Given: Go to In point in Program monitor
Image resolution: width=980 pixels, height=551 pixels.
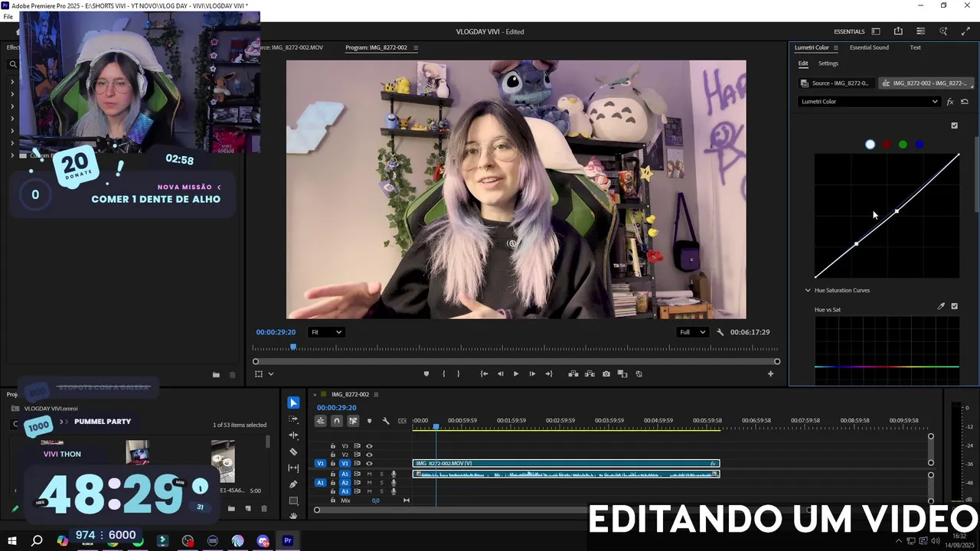Looking at the screenshot, I should pos(484,374).
